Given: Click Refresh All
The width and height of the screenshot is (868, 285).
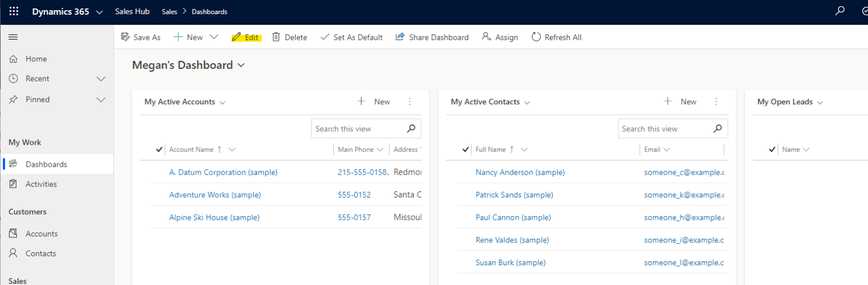Looking at the screenshot, I should (556, 37).
